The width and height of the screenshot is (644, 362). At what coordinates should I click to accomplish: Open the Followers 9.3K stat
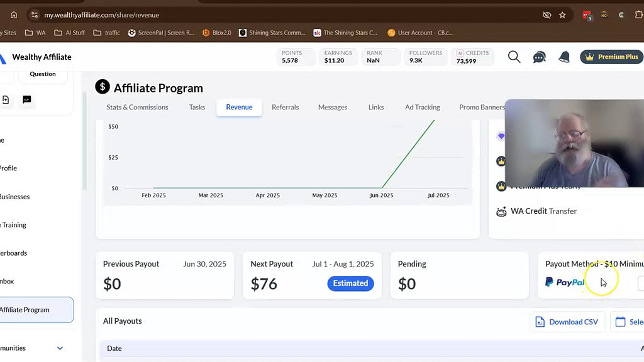click(426, 57)
